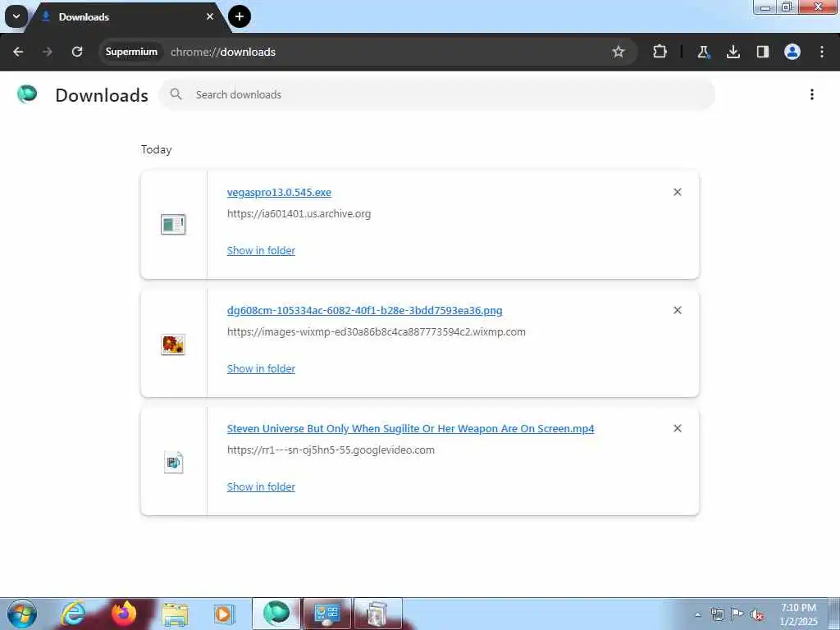Image resolution: width=840 pixels, height=630 pixels.
Task: Click into the Search downloads field
Action: click(x=436, y=94)
